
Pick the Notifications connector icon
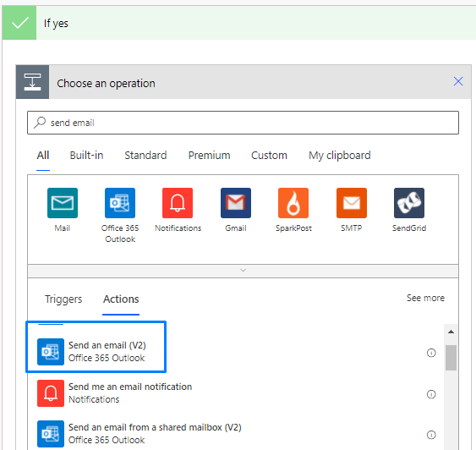pos(178,203)
